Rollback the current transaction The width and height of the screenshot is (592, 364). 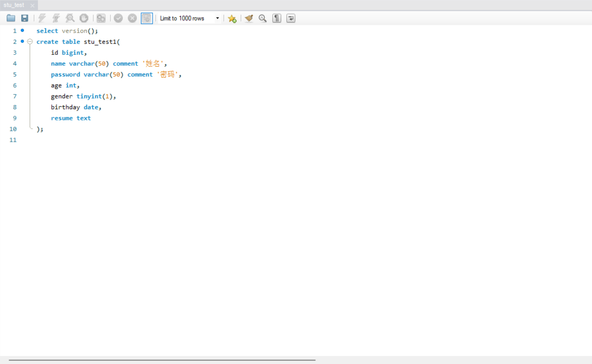[x=132, y=18]
